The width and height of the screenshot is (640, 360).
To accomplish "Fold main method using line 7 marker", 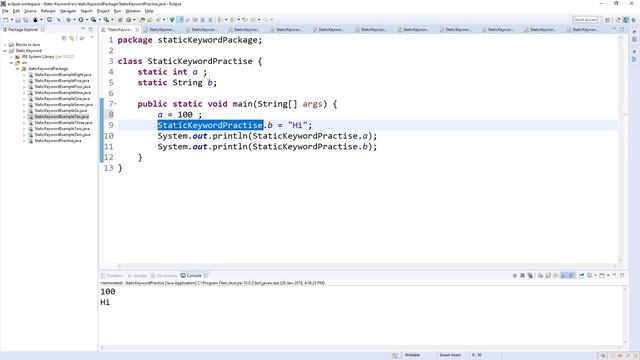I will [116, 104].
